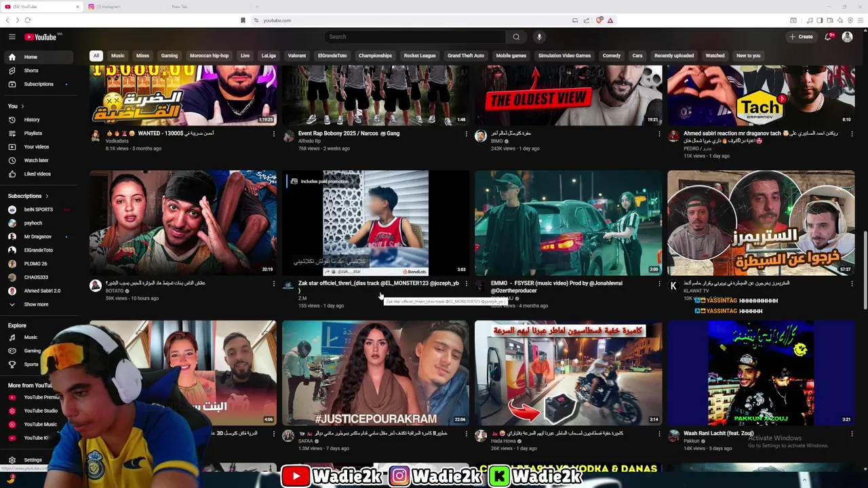Open the ElGrandeToto channel subscription
This screenshot has width=868, height=488.
click(38, 250)
